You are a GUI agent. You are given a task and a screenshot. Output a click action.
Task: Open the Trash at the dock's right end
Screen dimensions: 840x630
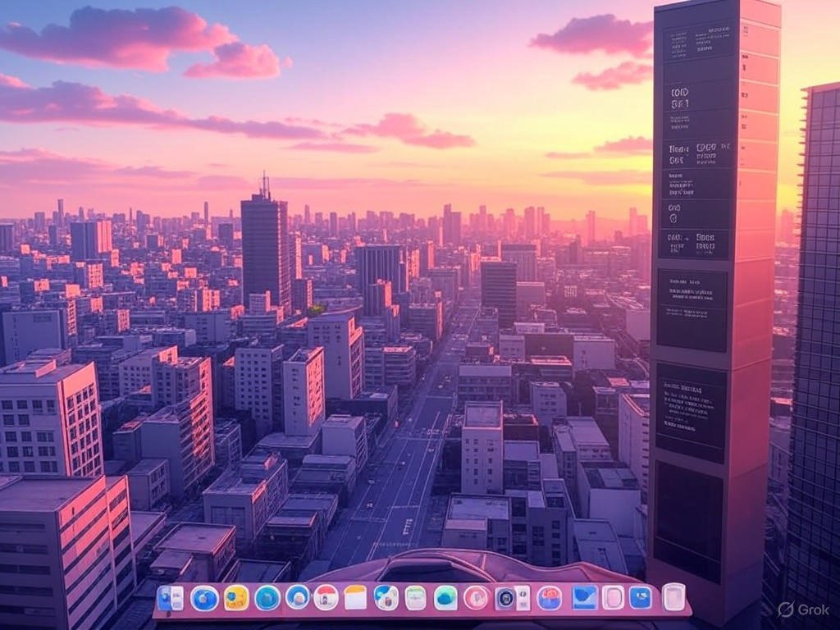[673, 597]
